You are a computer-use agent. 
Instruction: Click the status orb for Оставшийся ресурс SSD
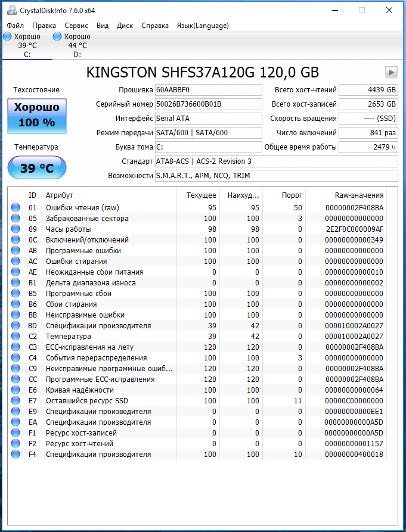(16, 401)
